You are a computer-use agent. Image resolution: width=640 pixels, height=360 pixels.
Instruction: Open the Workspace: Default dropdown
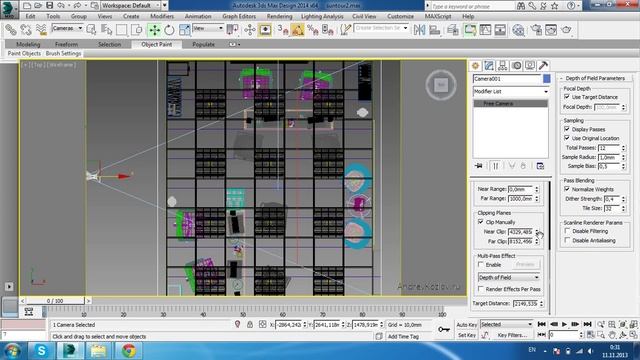pos(131,5)
